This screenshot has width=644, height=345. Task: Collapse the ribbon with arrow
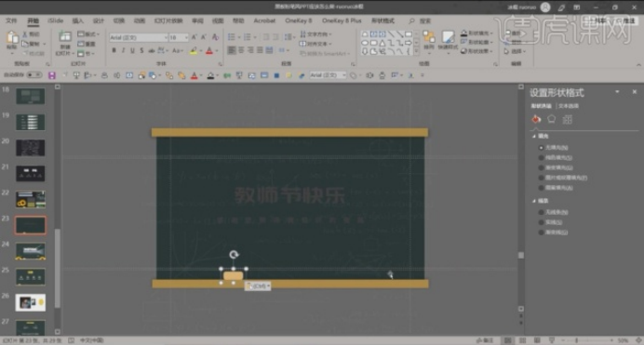click(x=638, y=64)
